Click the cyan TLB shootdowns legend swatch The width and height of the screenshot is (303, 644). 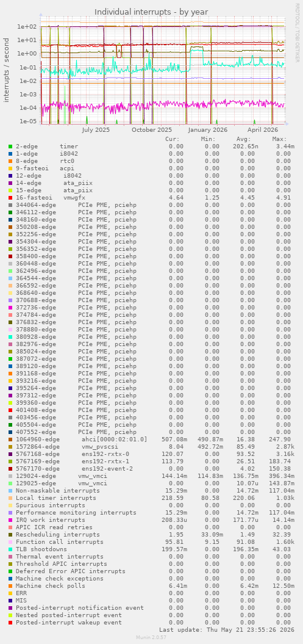click(x=10, y=549)
